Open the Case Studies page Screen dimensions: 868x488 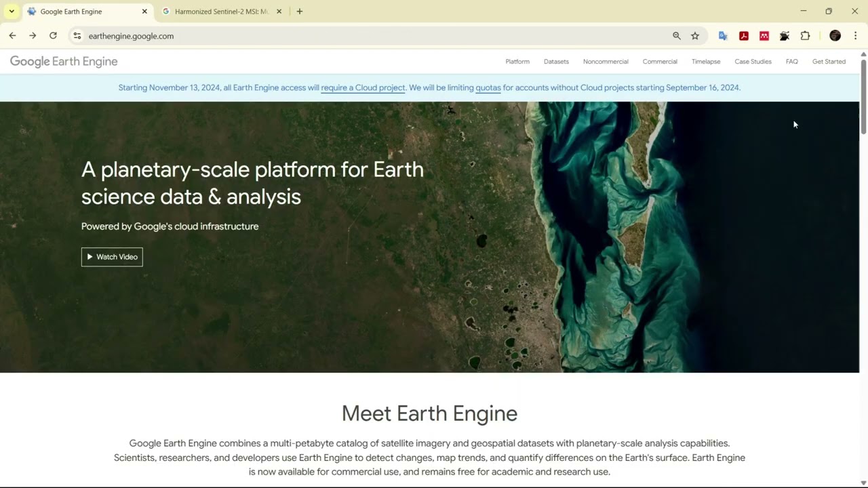tap(753, 62)
